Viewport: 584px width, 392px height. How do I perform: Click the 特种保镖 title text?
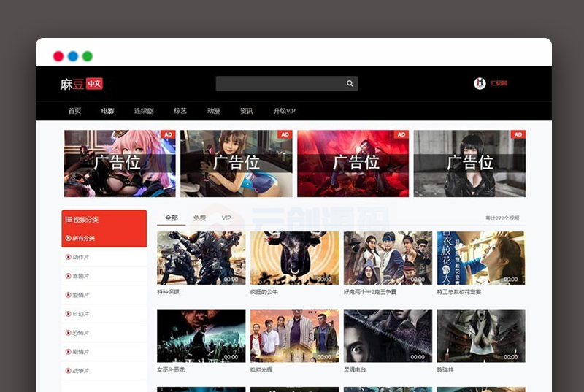tap(168, 292)
